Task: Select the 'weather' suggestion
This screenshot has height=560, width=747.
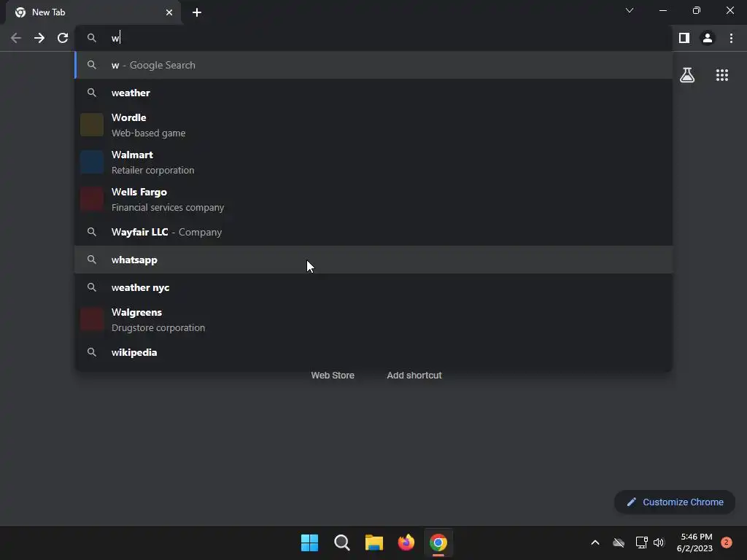Action: (373, 93)
